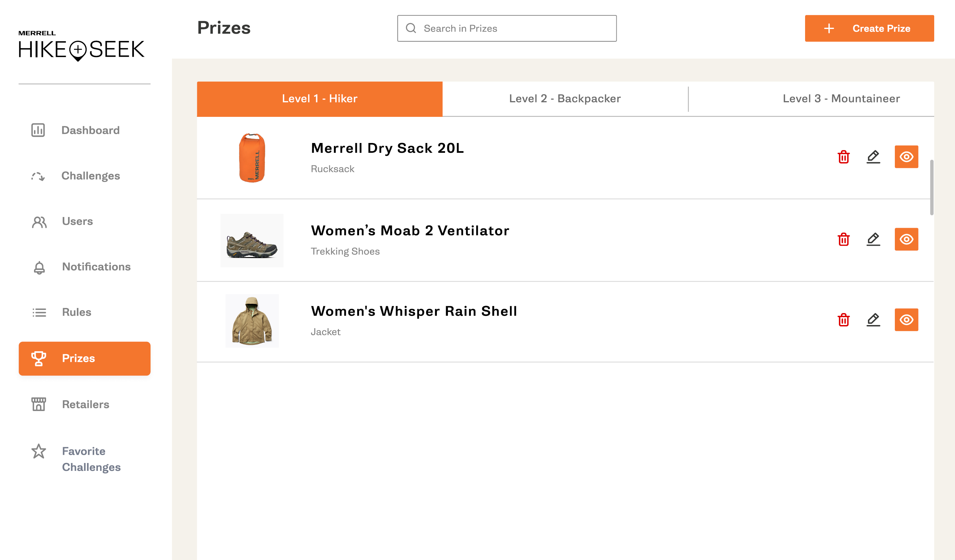Open the Rules list icon
955x560 pixels.
tap(38, 312)
